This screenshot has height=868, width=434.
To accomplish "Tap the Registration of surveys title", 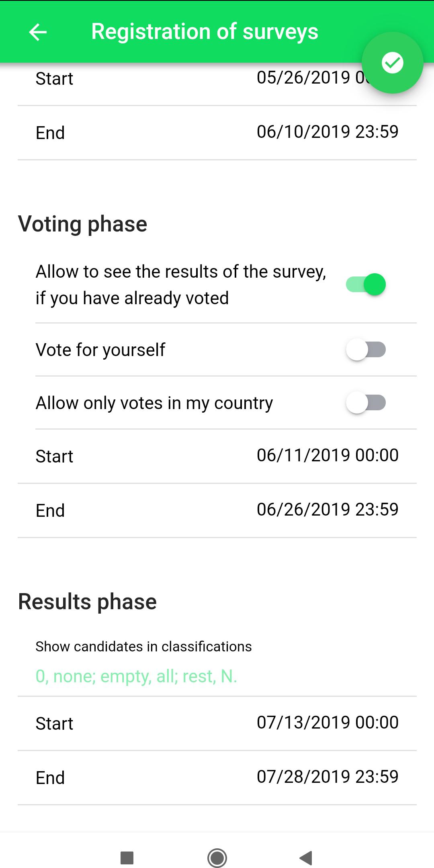I will 205,32.
